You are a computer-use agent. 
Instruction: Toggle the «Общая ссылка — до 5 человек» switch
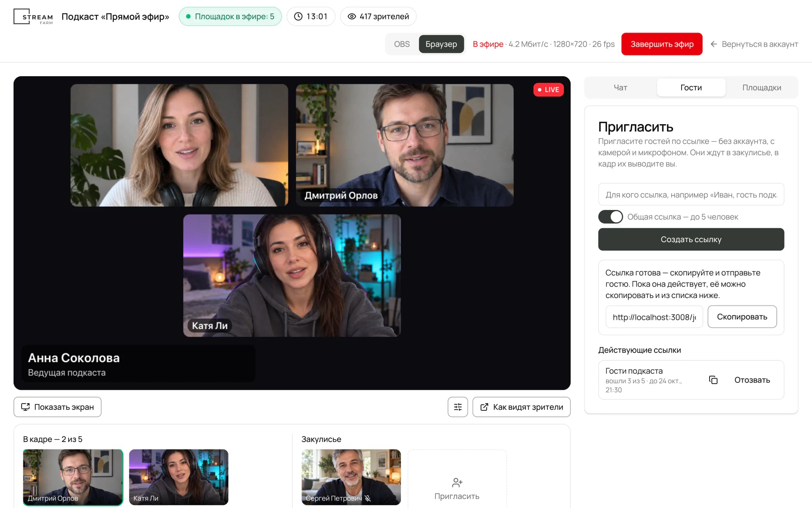[x=610, y=217]
